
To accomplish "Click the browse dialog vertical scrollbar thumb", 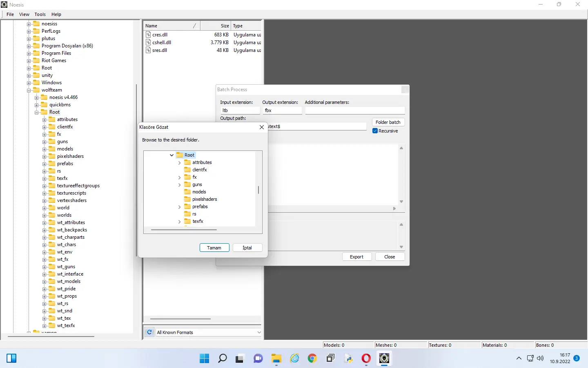I will click(x=258, y=190).
